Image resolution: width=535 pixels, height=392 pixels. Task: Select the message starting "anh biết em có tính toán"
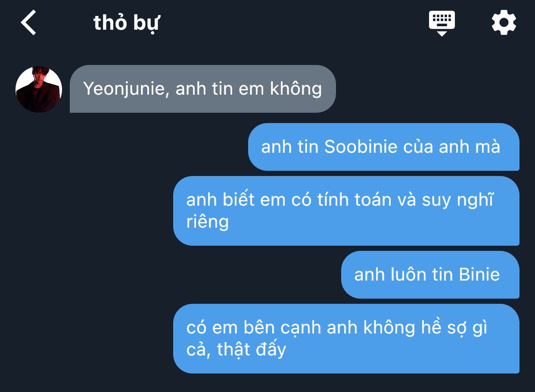pyautogui.click(x=346, y=211)
